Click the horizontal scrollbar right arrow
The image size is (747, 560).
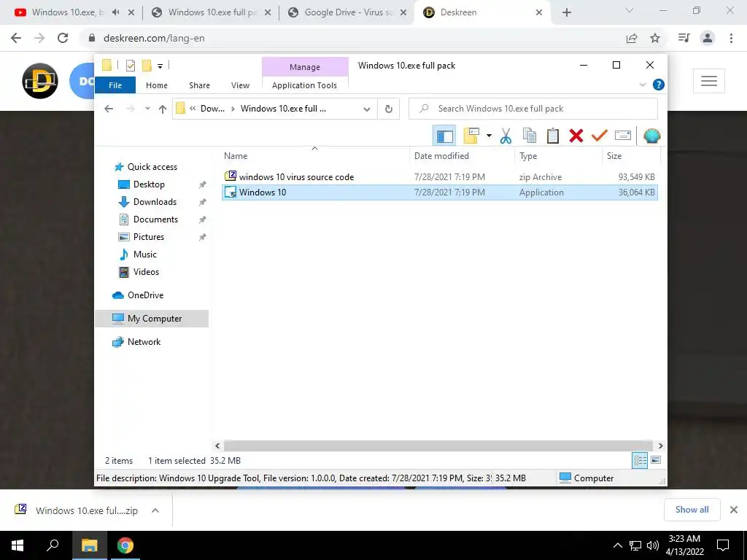coord(660,446)
